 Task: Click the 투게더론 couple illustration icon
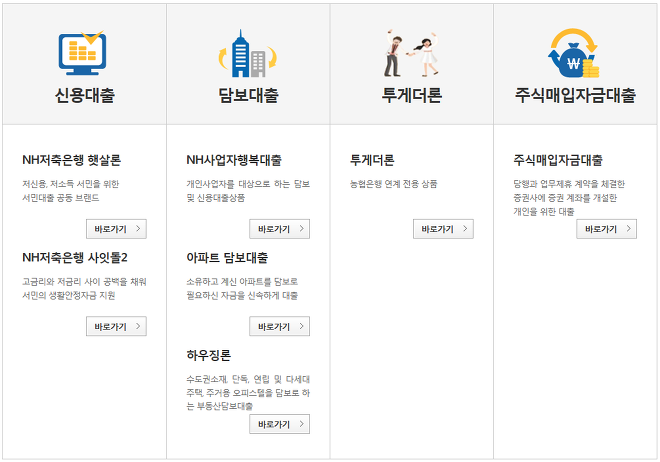point(411,53)
